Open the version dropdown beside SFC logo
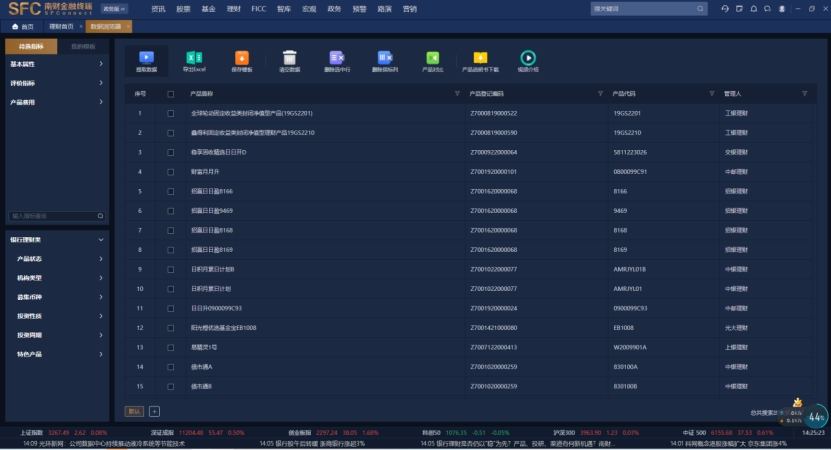 [113, 9]
